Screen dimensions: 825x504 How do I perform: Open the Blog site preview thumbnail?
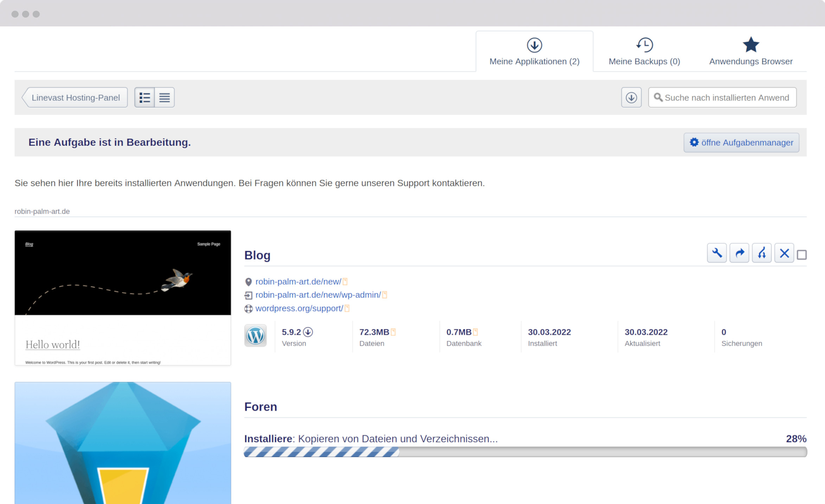point(123,298)
